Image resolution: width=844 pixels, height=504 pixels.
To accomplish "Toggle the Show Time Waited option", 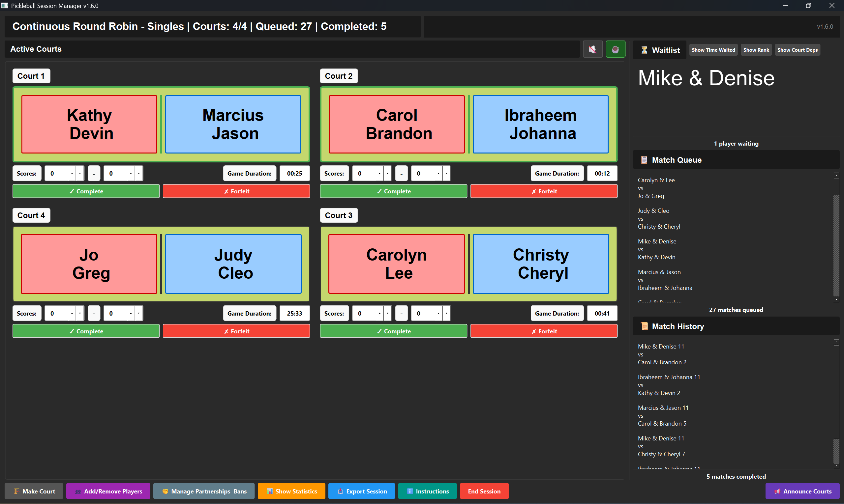I will [713, 50].
